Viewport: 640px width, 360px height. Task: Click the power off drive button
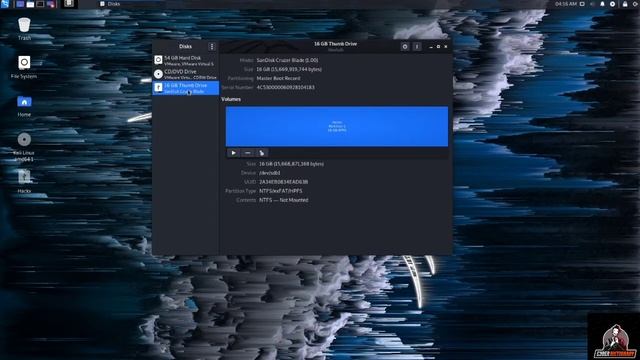404,47
